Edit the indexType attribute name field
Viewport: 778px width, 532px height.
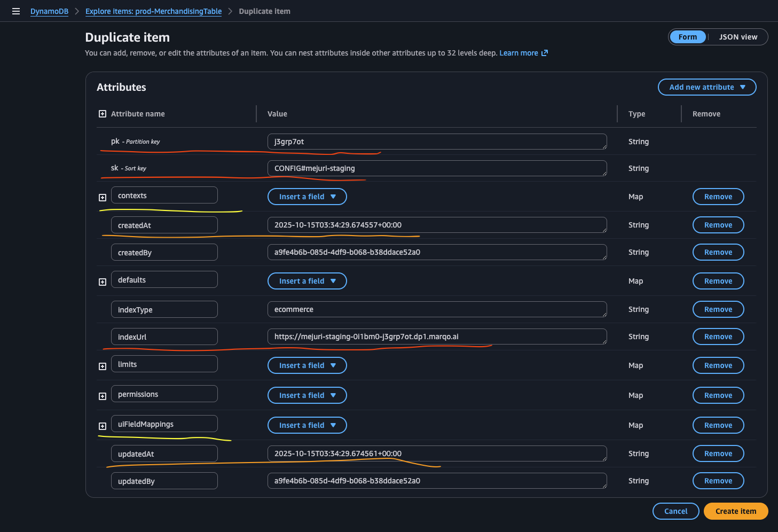point(164,310)
